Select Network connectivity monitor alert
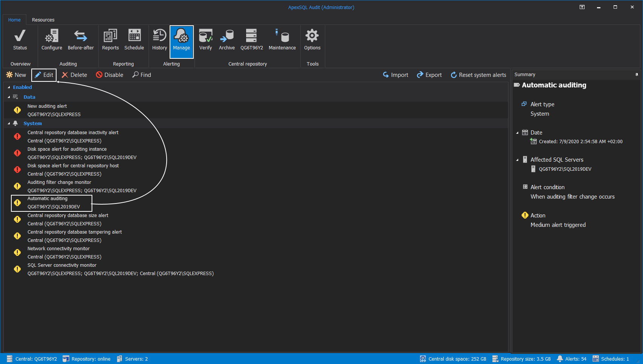 tap(256, 252)
